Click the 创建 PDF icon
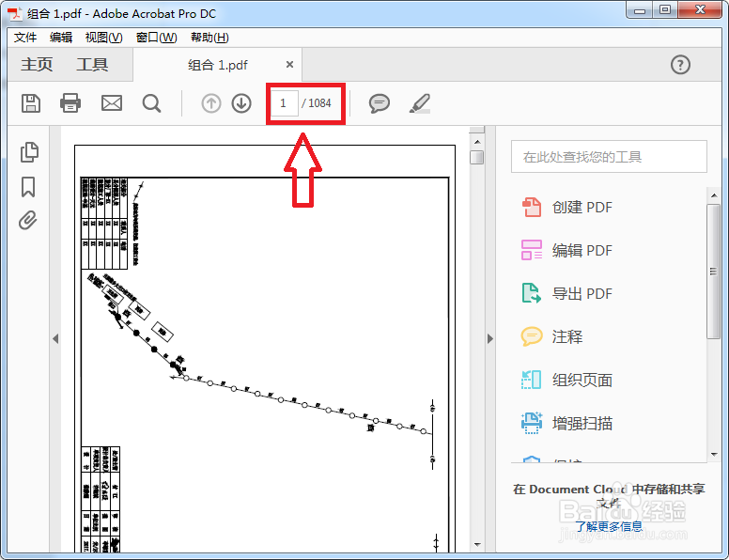The image size is (729, 560). pyautogui.click(x=532, y=207)
